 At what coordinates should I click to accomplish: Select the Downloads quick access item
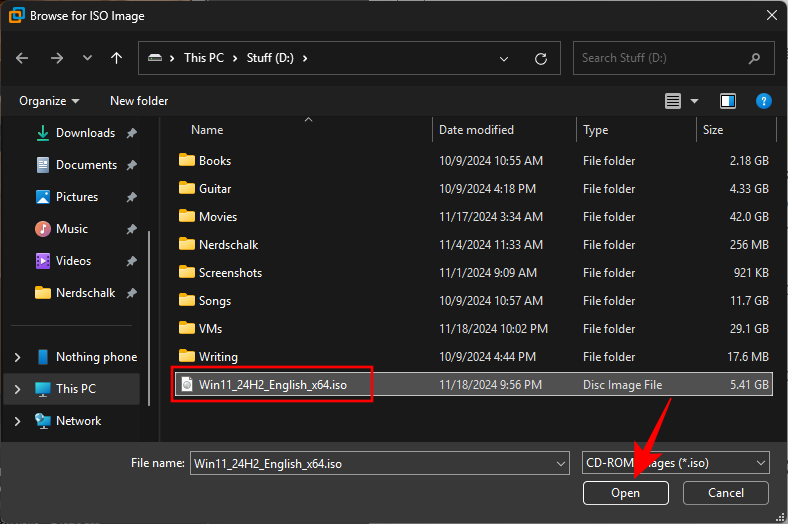(85, 133)
